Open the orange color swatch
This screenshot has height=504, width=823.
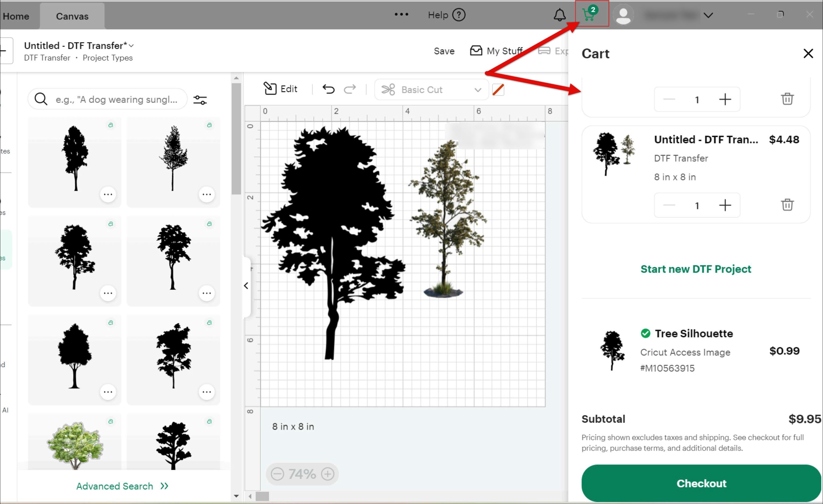point(498,90)
